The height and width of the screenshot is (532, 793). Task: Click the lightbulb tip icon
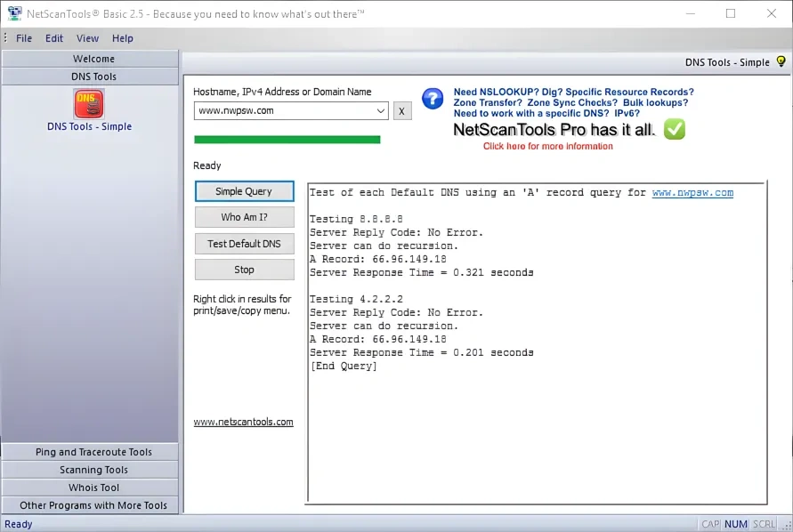pos(781,61)
